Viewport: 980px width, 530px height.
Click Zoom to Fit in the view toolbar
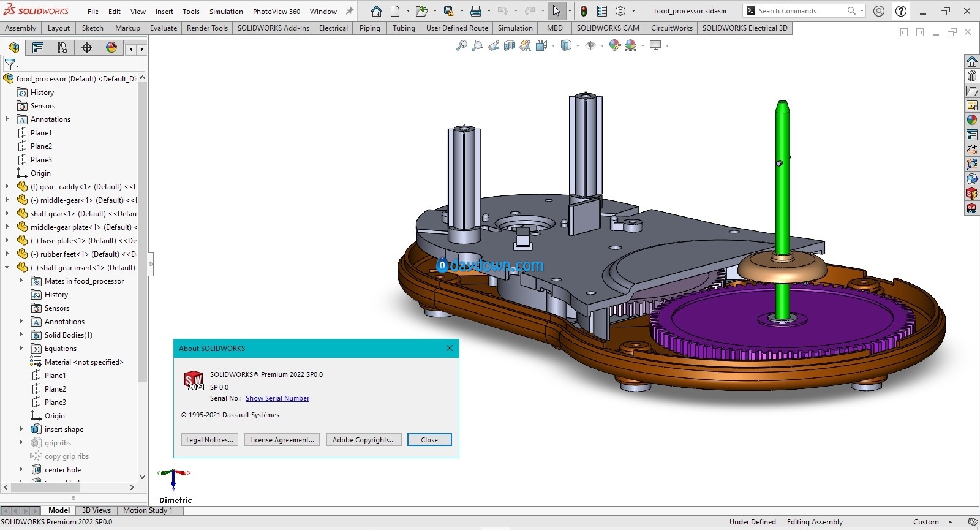pos(462,45)
